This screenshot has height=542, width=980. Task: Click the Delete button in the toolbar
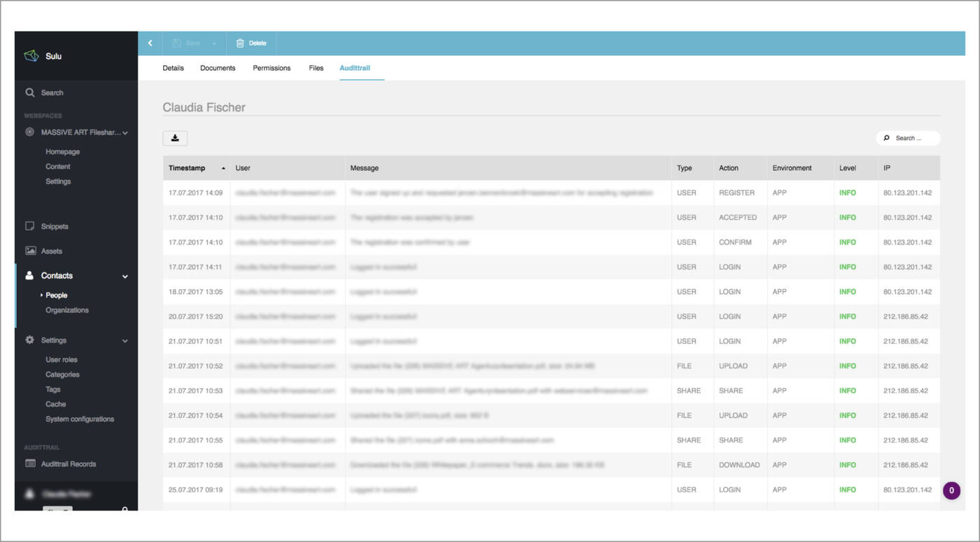pos(251,42)
